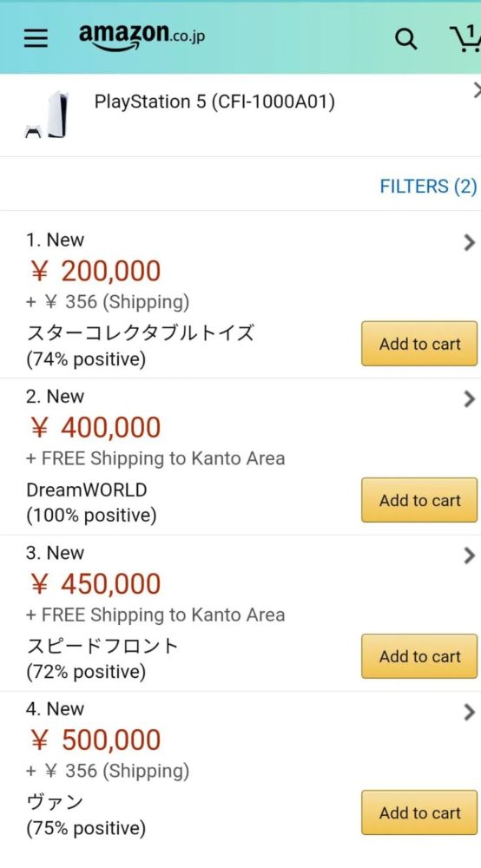Image resolution: width=481 pixels, height=868 pixels.
Task: Add the ¥200,000 offer to cart
Action: point(419,344)
